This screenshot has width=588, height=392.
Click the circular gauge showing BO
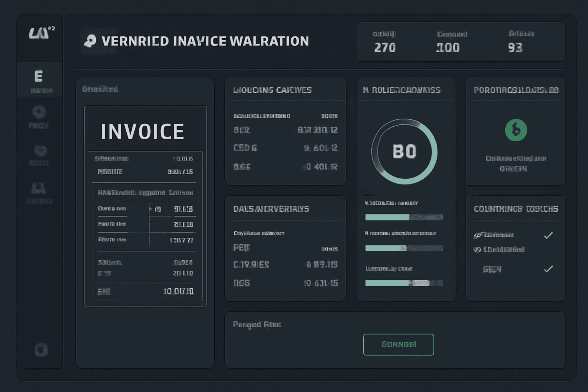pos(404,152)
